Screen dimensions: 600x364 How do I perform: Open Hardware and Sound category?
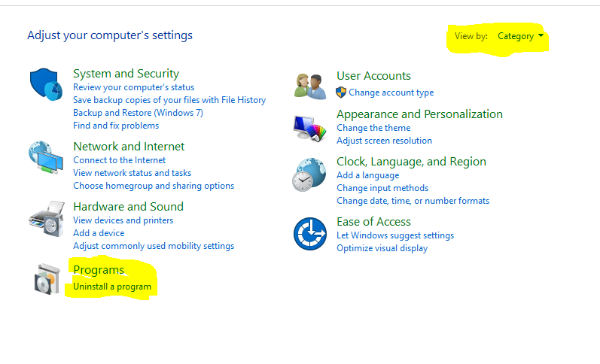click(x=129, y=207)
